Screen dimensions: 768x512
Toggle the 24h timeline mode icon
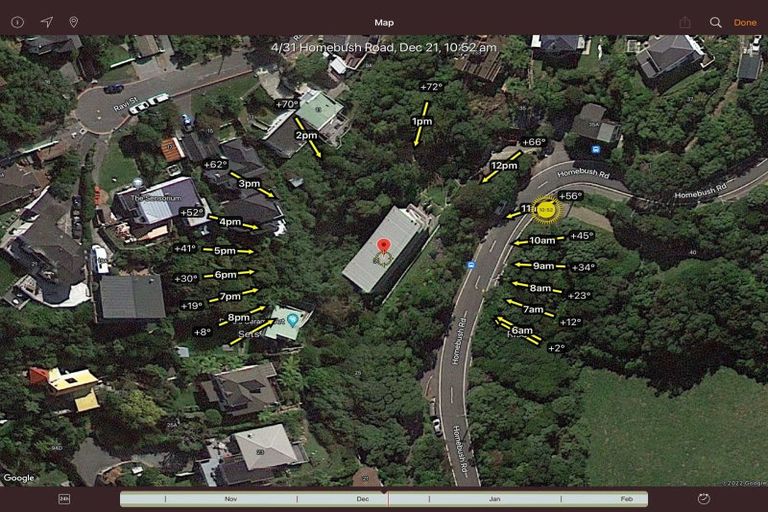click(x=64, y=498)
